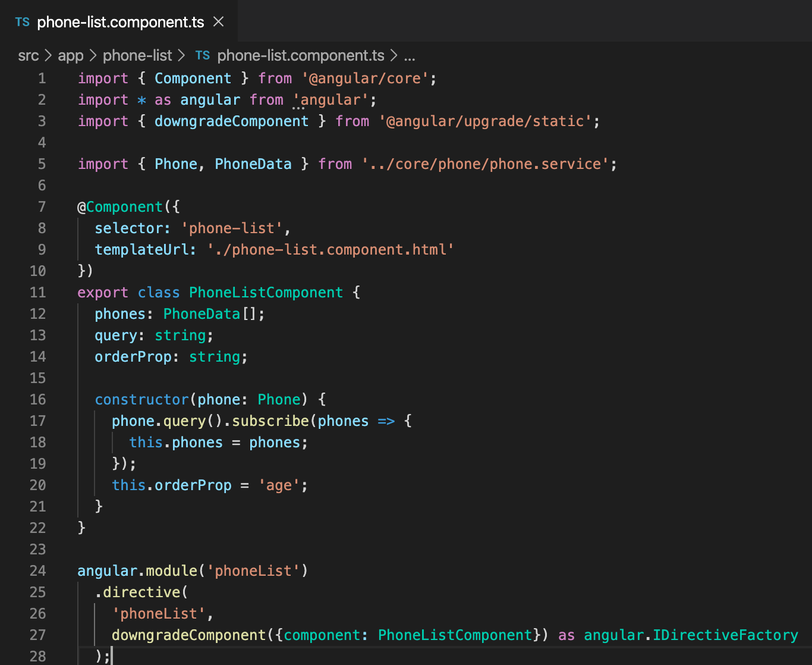Click the 'IDirectiveFactory' type
812x665 pixels.
(x=725, y=635)
